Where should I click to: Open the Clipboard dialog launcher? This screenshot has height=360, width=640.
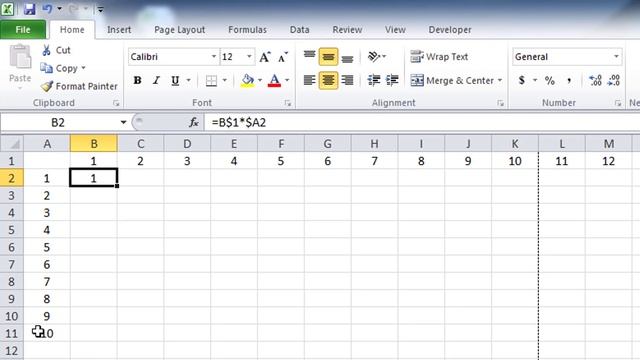point(116,103)
